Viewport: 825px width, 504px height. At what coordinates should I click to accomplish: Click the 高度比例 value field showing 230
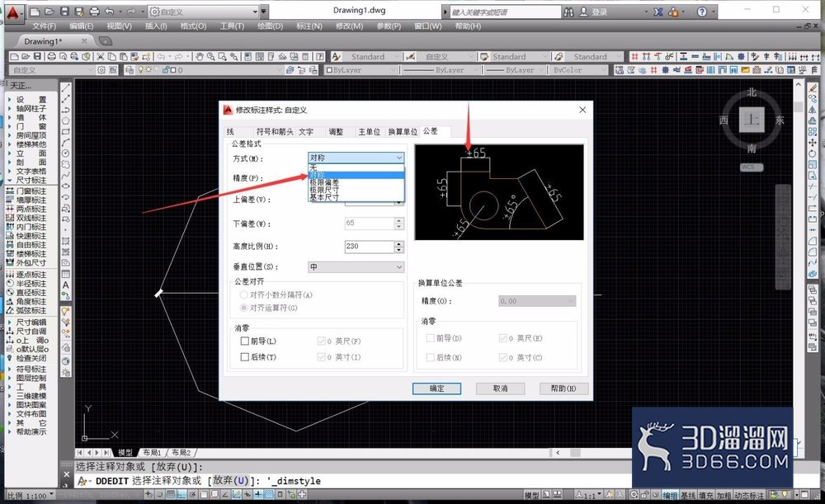coord(369,246)
